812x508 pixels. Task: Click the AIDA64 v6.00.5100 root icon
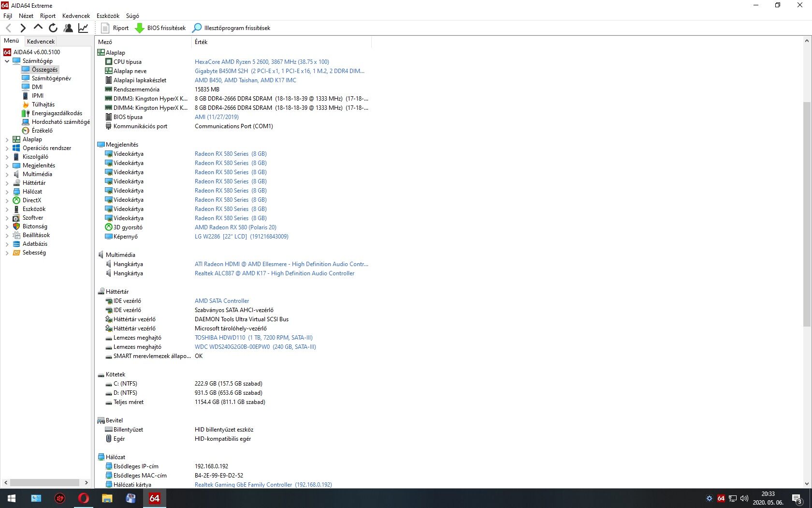(7, 52)
